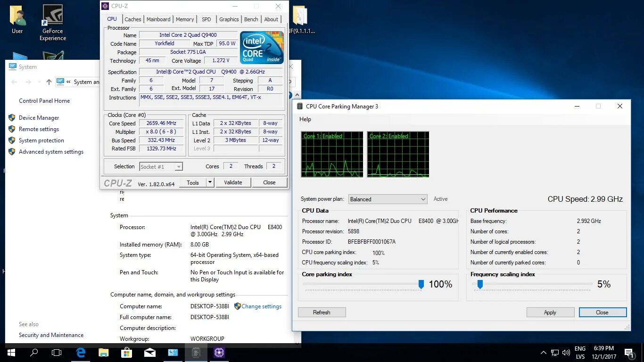Viewport: 644px width, 362px height.
Task: Click CPU-Z title bar app icon
Action: (105, 6)
